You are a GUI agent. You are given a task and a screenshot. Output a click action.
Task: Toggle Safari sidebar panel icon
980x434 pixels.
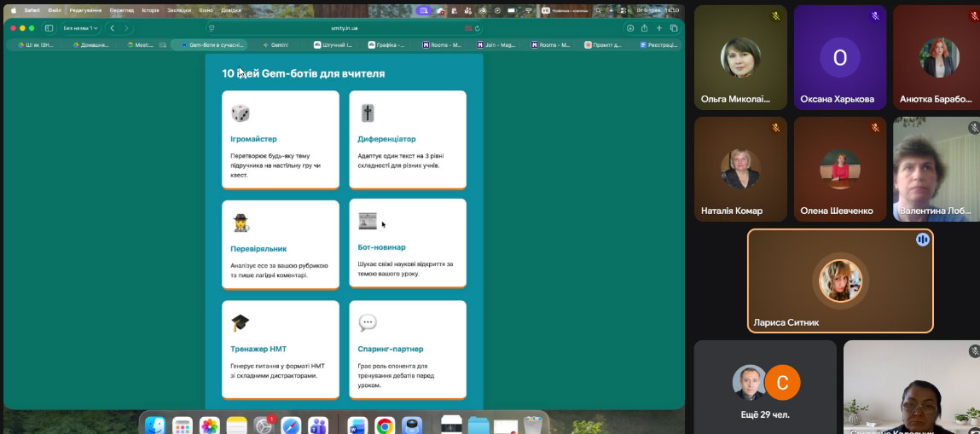pos(49,28)
